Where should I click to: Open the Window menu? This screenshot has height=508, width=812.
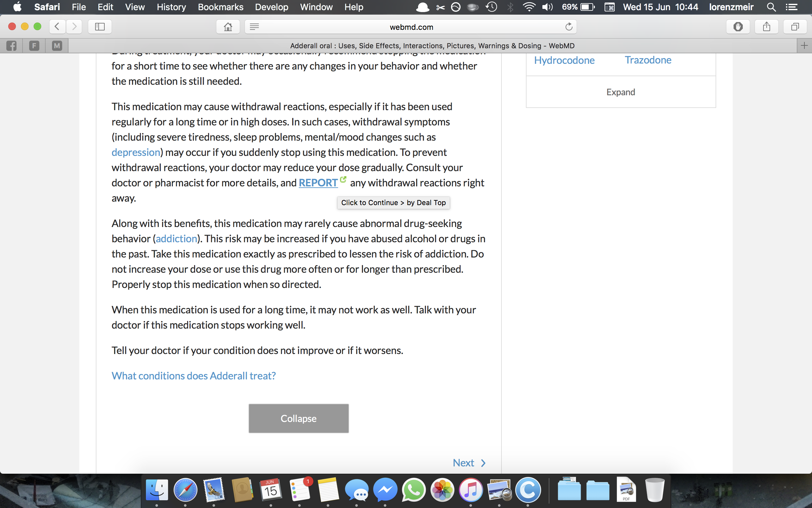click(x=317, y=7)
